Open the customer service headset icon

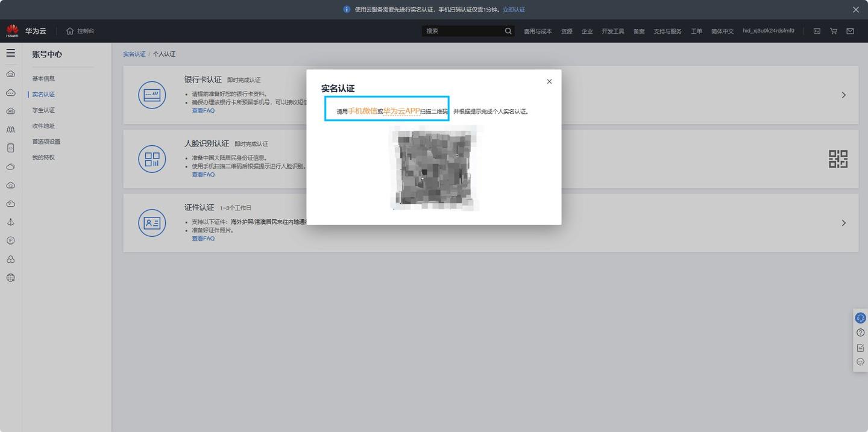point(861,318)
